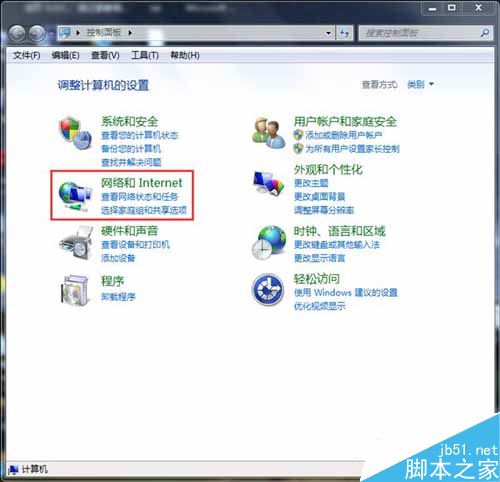Click 选择家庭组和共享选项 link
This screenshot has width=500, height=482.
144,210
